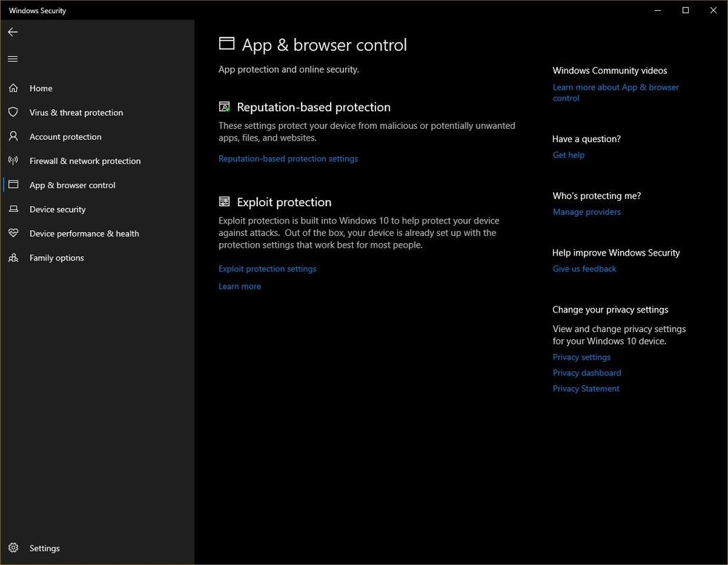Minimize the Windows Security window
The image size is (728, 565).
657,10
